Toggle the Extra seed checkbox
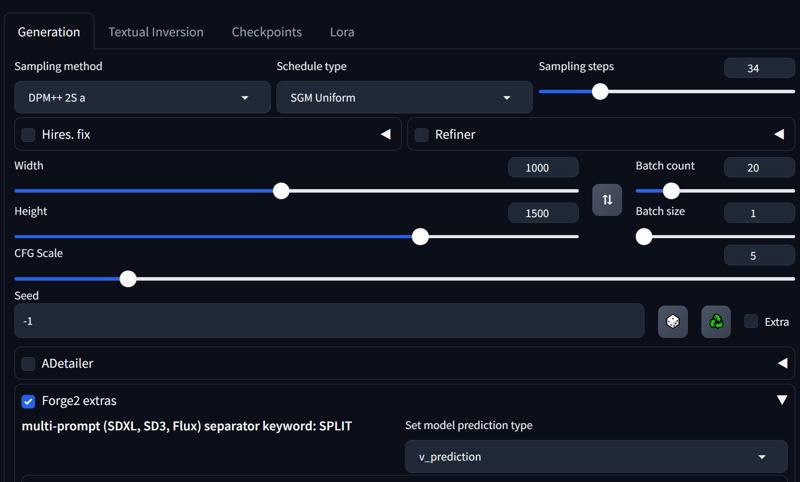Screen dimensions: 800x482 [x=751, y=321]
